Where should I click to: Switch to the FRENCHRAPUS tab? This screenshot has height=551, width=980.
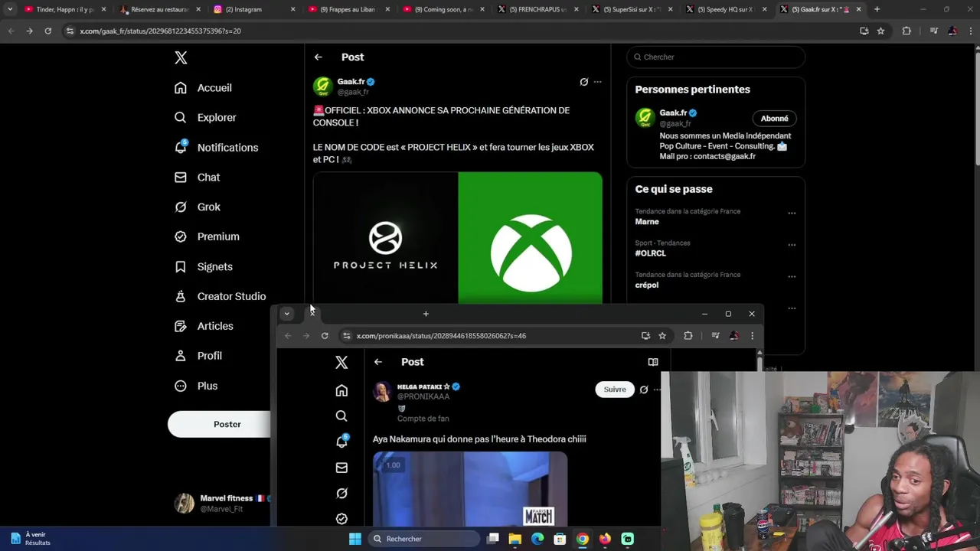click(538, 9)
